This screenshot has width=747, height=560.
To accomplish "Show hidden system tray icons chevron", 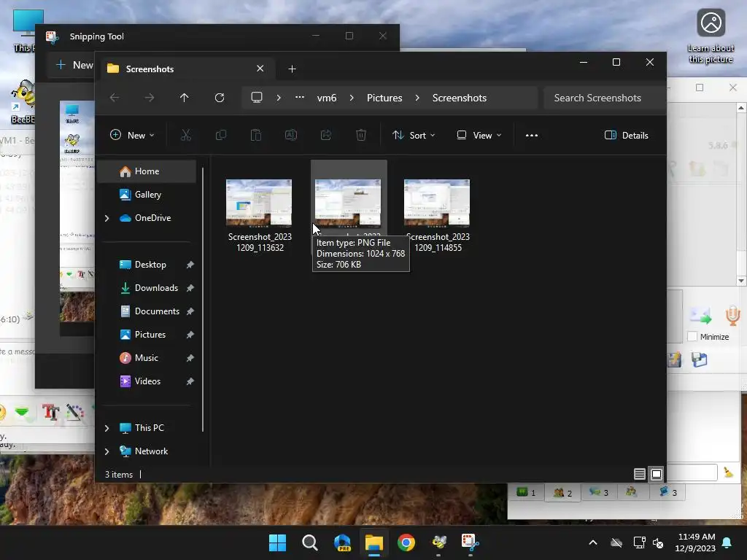I will click(593, 542).
